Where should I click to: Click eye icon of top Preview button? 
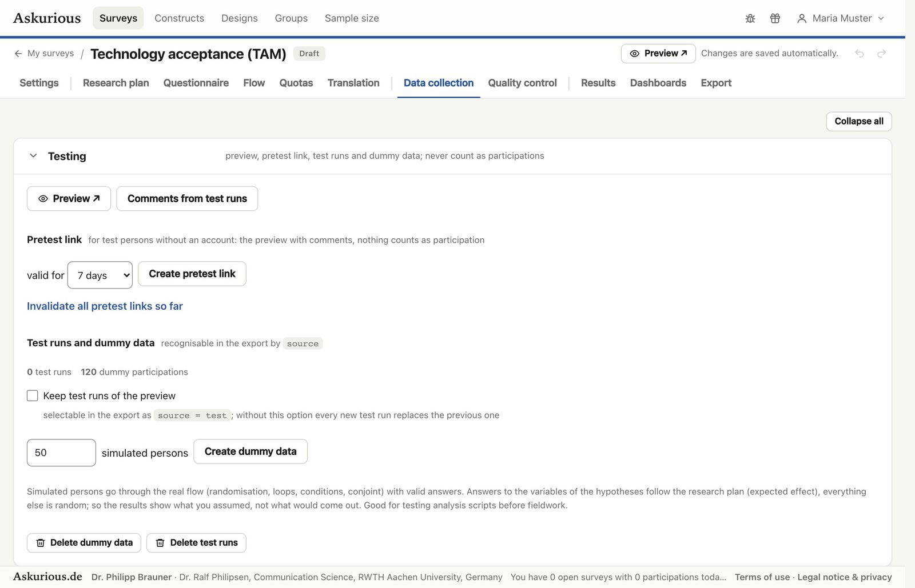(634, 53)
